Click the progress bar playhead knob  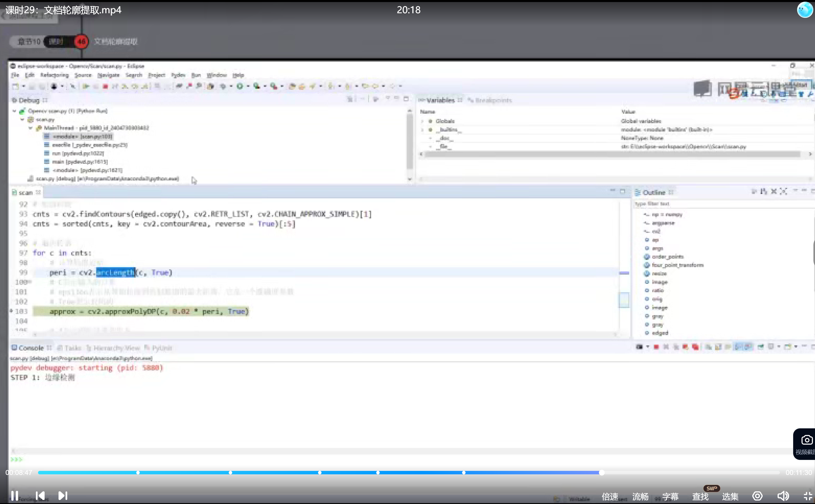(x=602, y=473)
